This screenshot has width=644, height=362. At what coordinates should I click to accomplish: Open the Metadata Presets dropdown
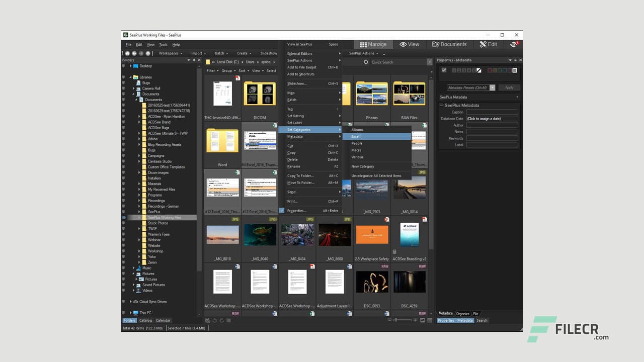(x=492, y=87)
